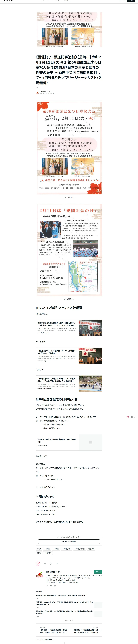The height and width of the screenshot is (644, 138).
Task: Click the フォロー follow button
Action: point(98,572)
